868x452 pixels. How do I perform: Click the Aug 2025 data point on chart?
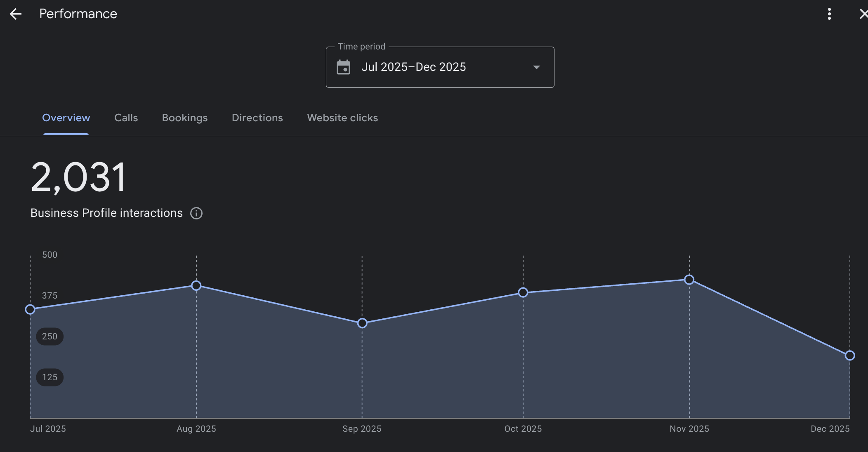196,285
